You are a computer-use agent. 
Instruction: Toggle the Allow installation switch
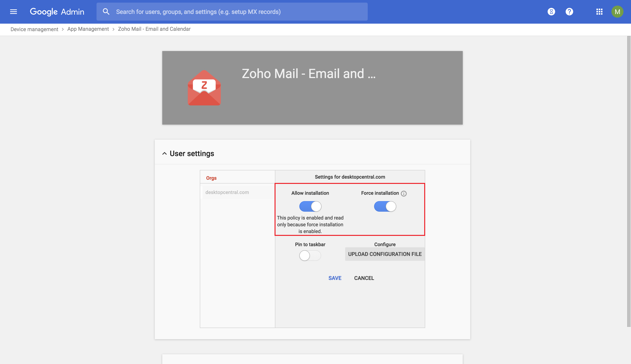tap(310, 207)
